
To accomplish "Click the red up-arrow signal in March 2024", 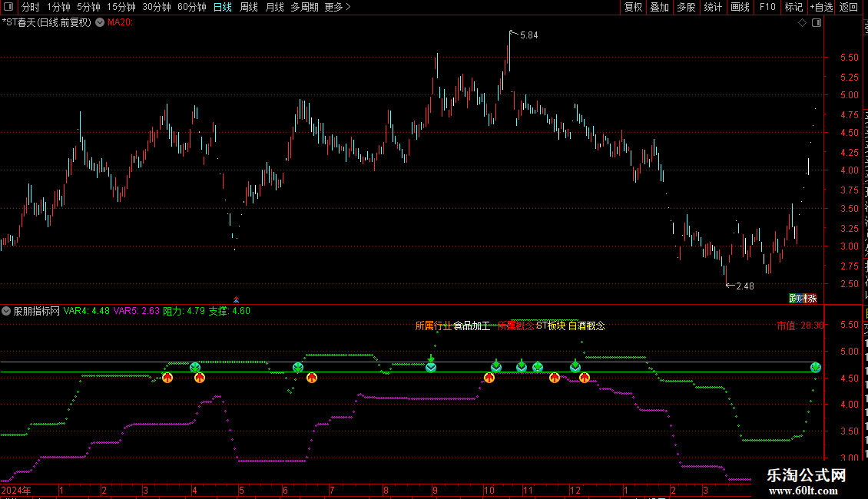I will click(167, 378).
